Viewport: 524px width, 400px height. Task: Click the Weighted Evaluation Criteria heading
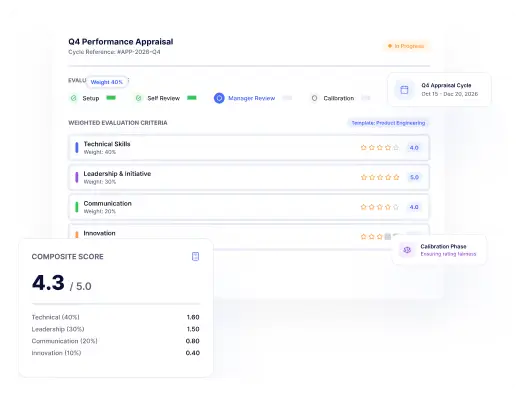click(x=118, y=123)
